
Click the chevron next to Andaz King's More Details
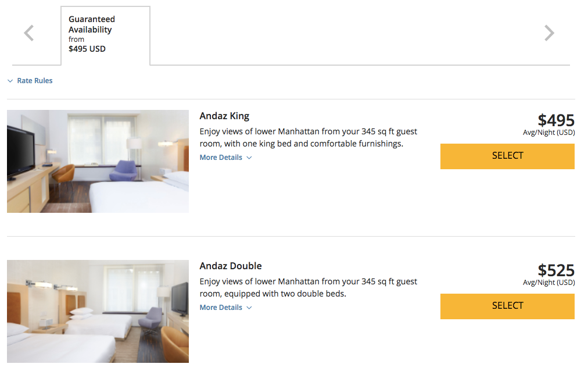[x=249, y=158]
